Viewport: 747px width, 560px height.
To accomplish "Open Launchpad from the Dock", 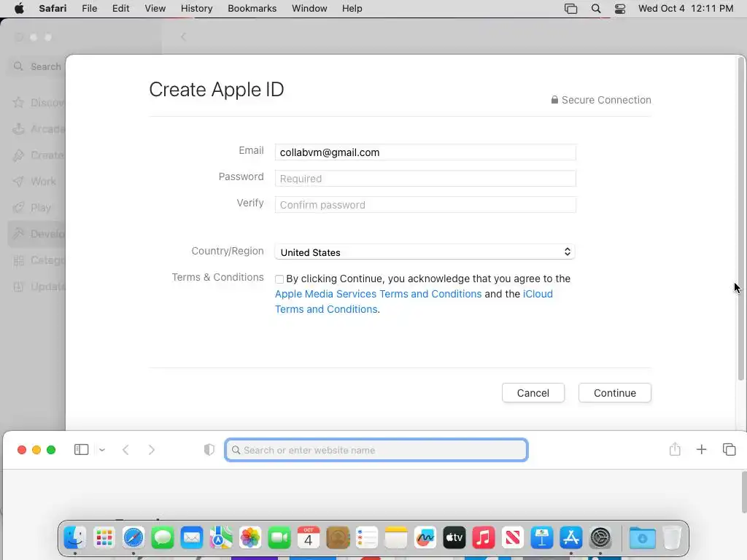I will (x=104, y=538).
